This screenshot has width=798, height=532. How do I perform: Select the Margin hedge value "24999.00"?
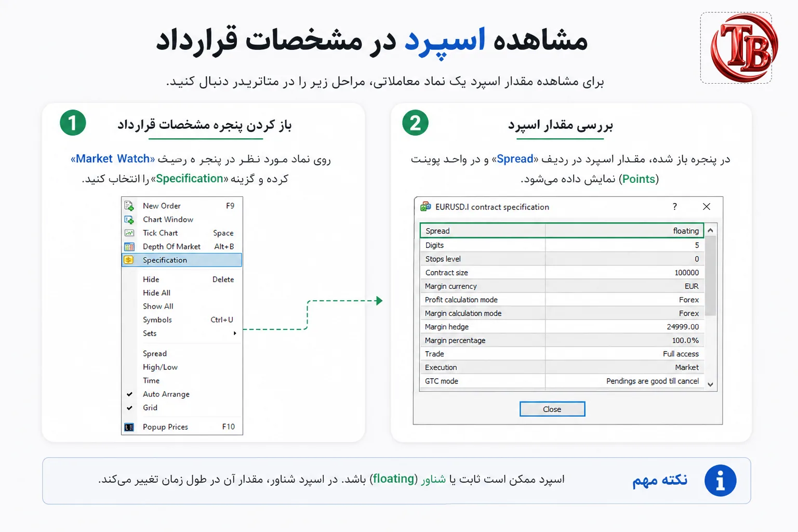(683, 327)
